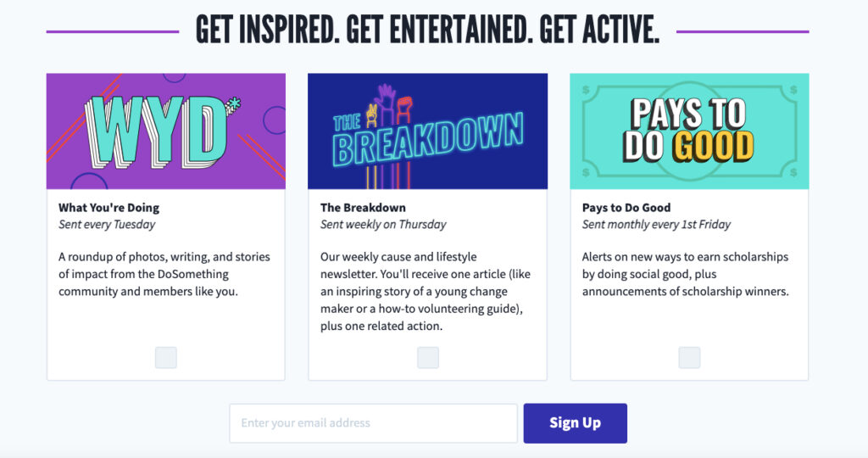Click the 'Sent monthly every 1st Friday' text
868x458 pixels.
(656, 224)
